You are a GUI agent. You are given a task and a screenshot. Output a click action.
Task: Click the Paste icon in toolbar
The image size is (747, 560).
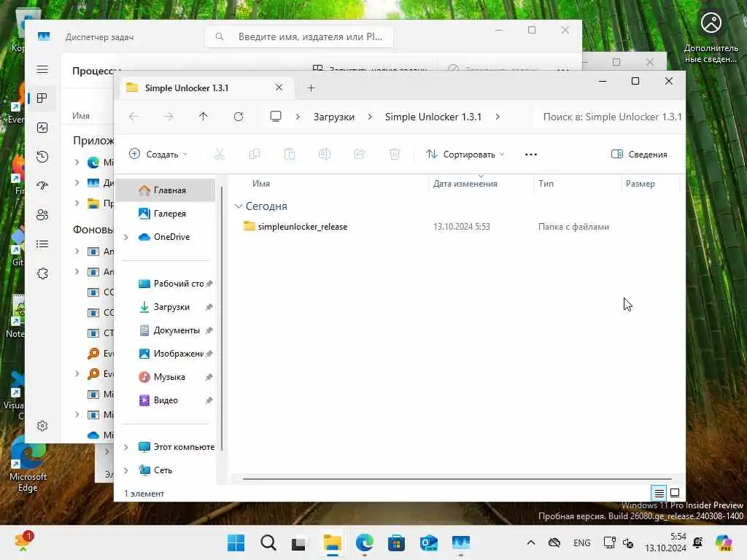(290, 155)
